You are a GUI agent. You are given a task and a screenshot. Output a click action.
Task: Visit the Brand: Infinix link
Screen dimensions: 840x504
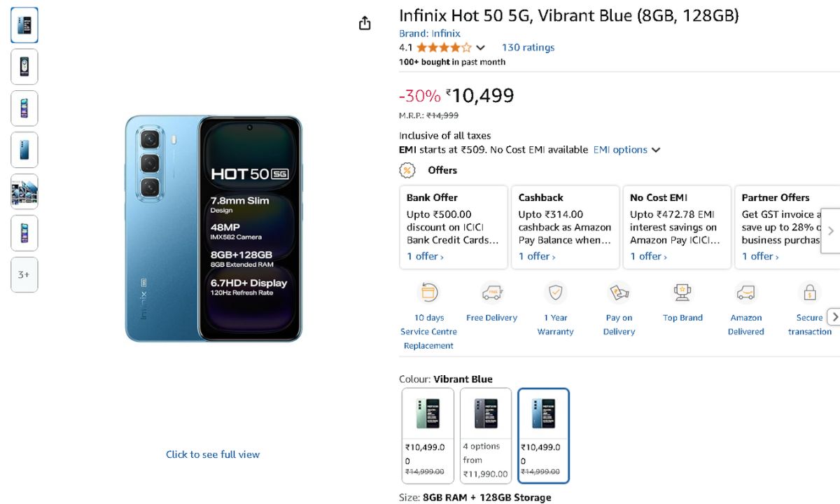click(430, 34)
